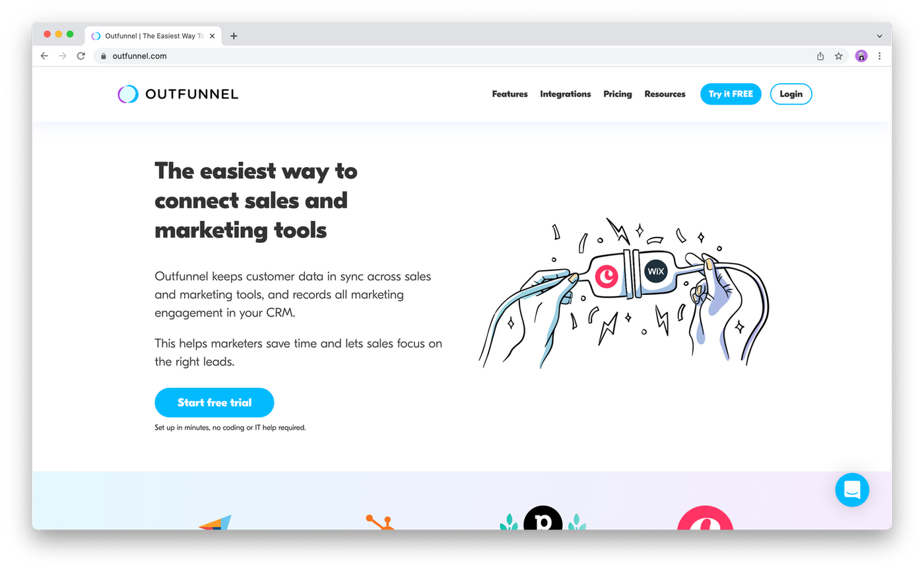Bookmark this page with star icon

[838, 56]
